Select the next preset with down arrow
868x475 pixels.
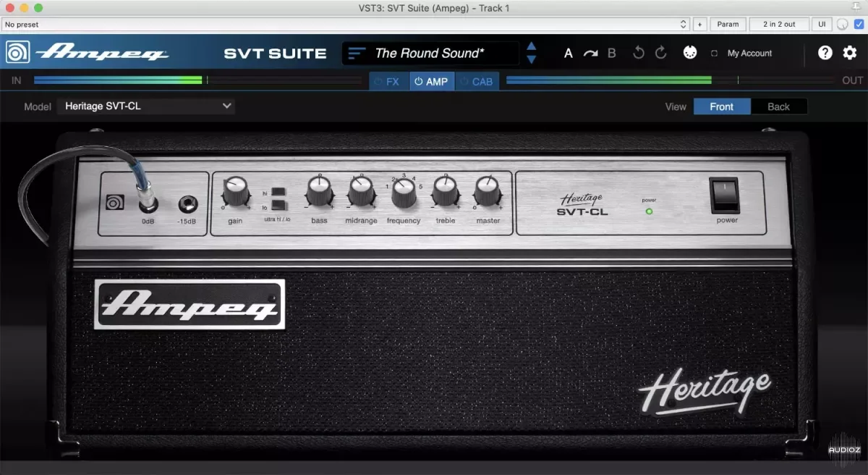(x=532, y=59)
